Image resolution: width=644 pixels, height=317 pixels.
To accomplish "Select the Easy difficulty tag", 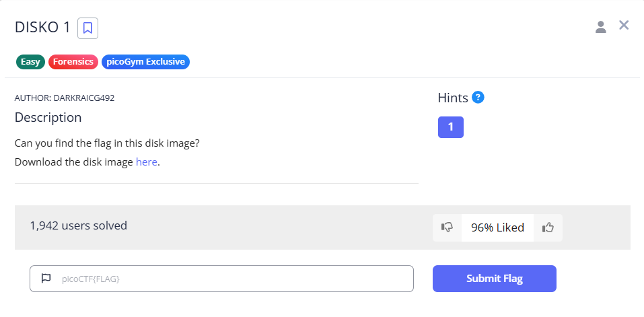I will 30,62.
